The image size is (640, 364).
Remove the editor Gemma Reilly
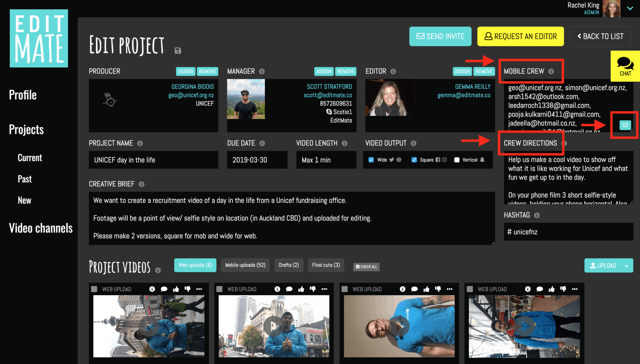point(484,71)
